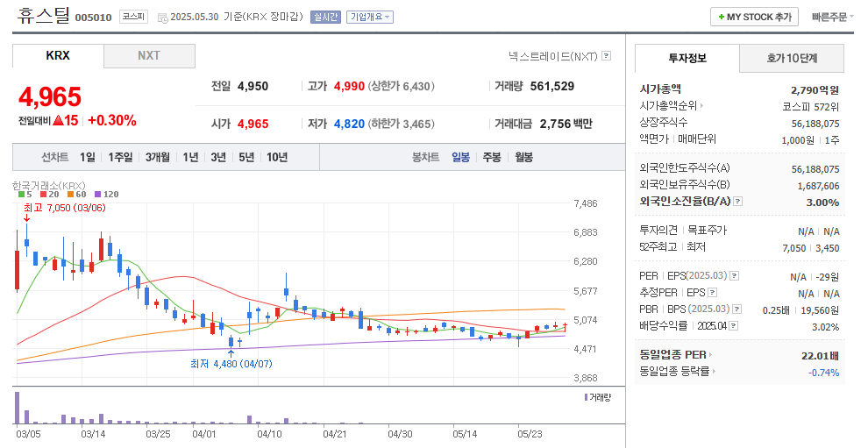868x448 pixels.
Task: Click the current price 4,965 in red
Action: pos(50,97)
